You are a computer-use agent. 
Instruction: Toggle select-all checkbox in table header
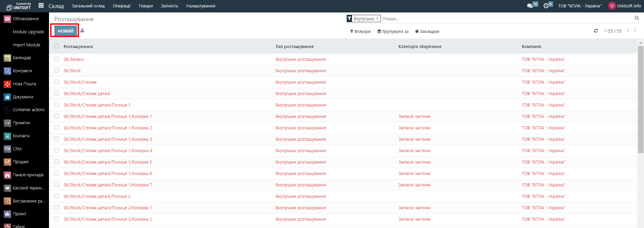(56, 46)
